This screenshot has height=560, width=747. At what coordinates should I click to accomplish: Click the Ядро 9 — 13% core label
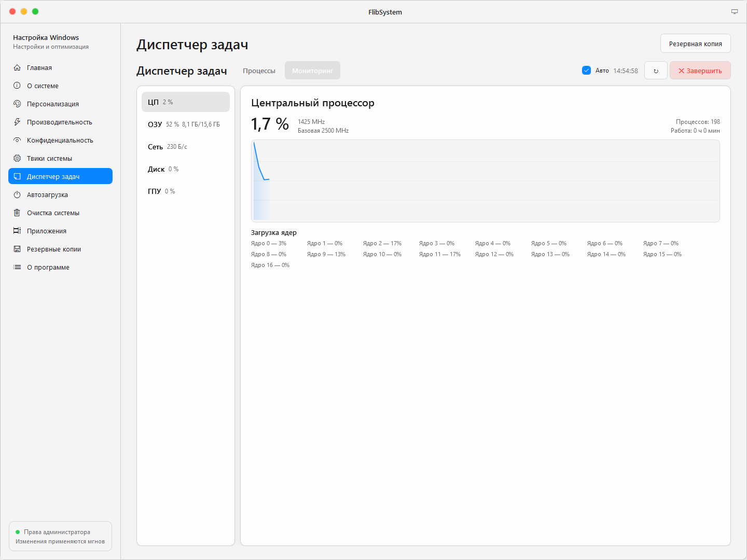pos(326,254)
